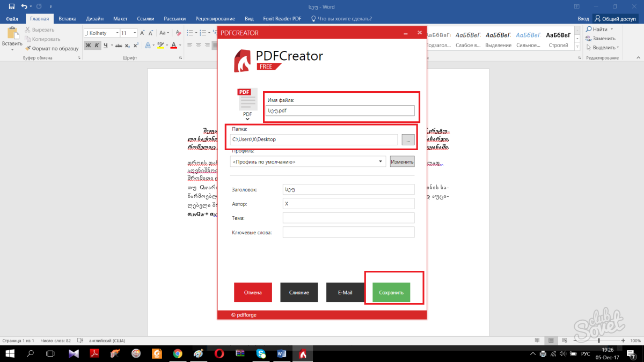Open the Профиль по умолчанию dropdown

tap(308, 161)
